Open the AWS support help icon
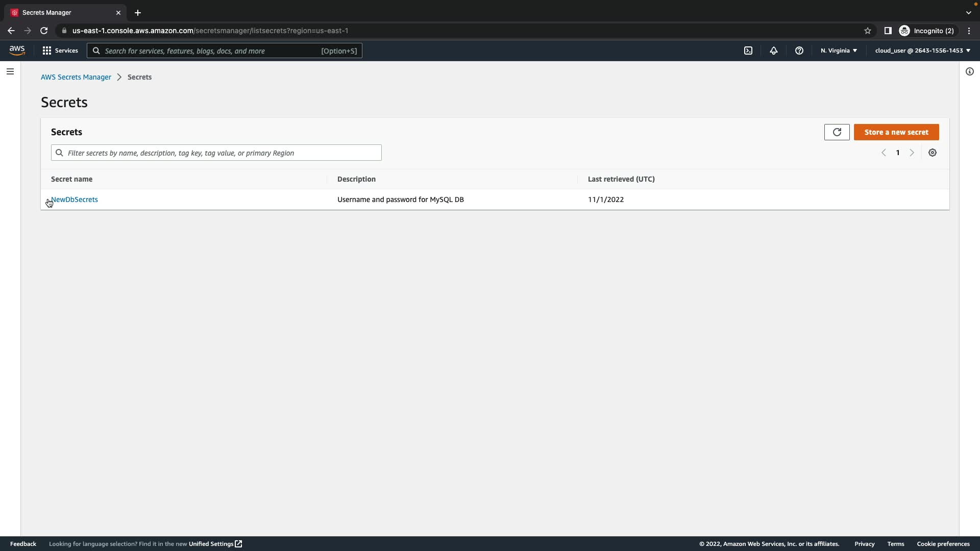Screen dimensions: 980x551 pos(799,51)
